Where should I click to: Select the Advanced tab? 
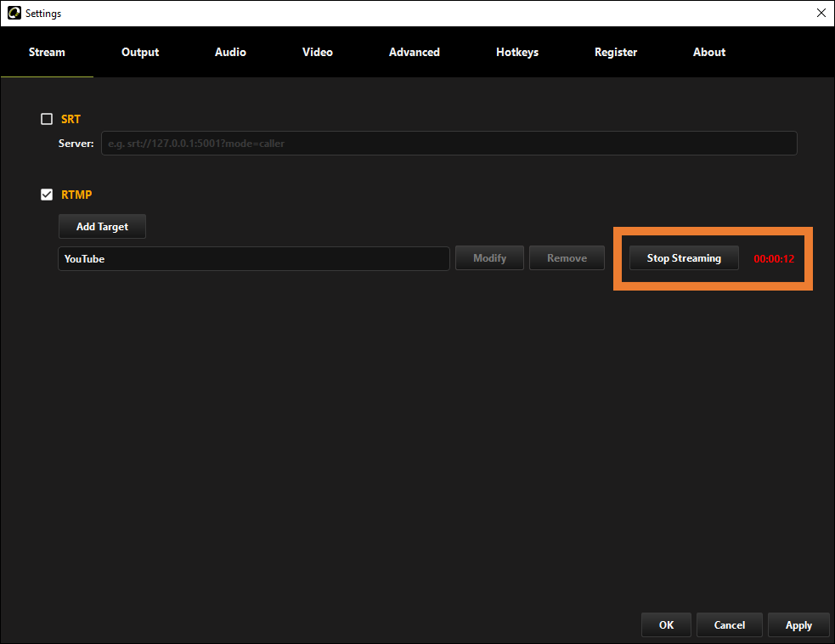click(x=415, y=52)
